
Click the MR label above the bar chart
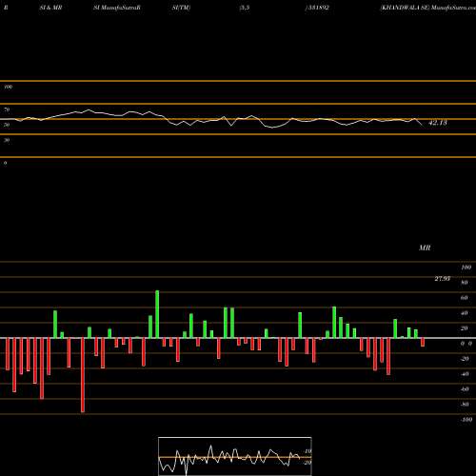tap(425, 248)
